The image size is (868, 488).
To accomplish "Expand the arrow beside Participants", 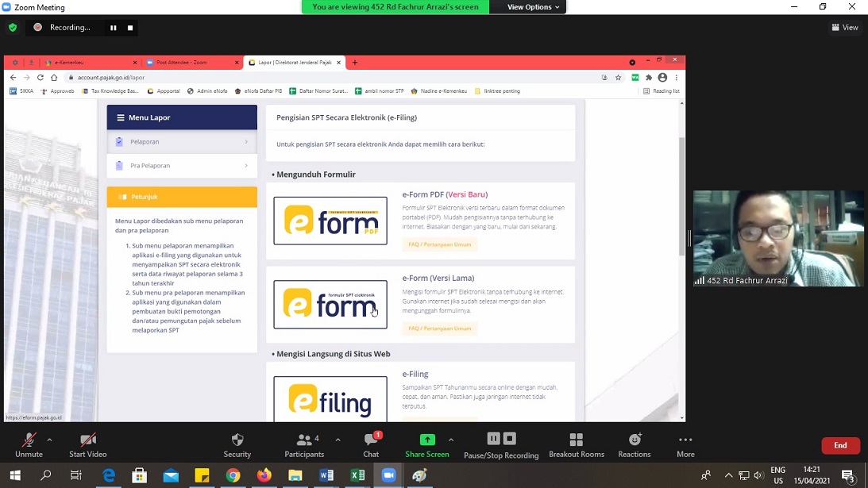I will pos(338,440).
